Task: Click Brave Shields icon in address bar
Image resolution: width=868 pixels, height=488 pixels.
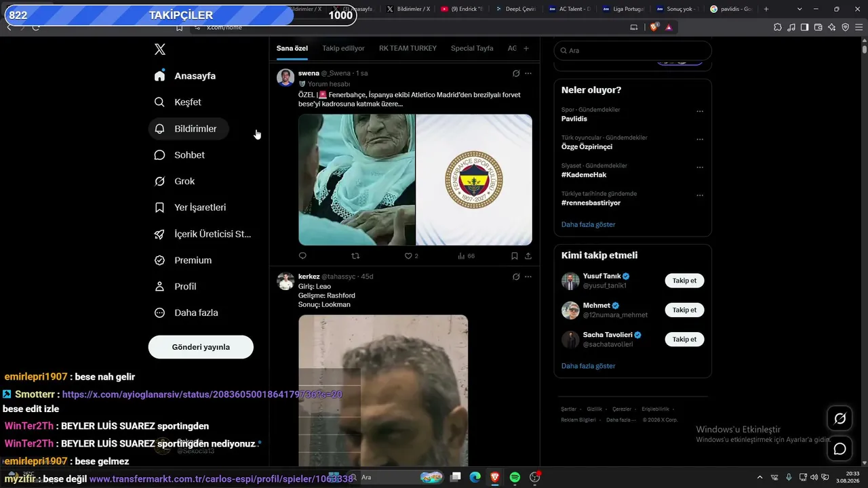Action: point(654,27)
